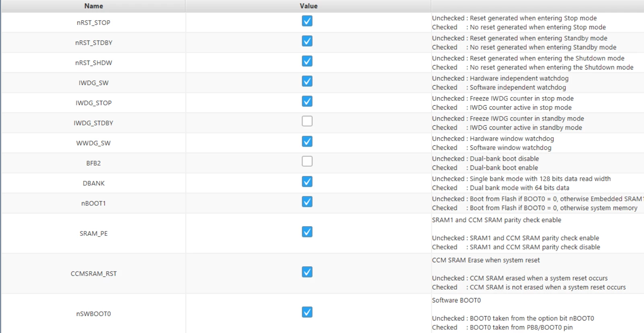Toggle the WWDG_SW window watchdog checkbox
This screenshot has width=644, height=333.
click(x=307, y=141)
